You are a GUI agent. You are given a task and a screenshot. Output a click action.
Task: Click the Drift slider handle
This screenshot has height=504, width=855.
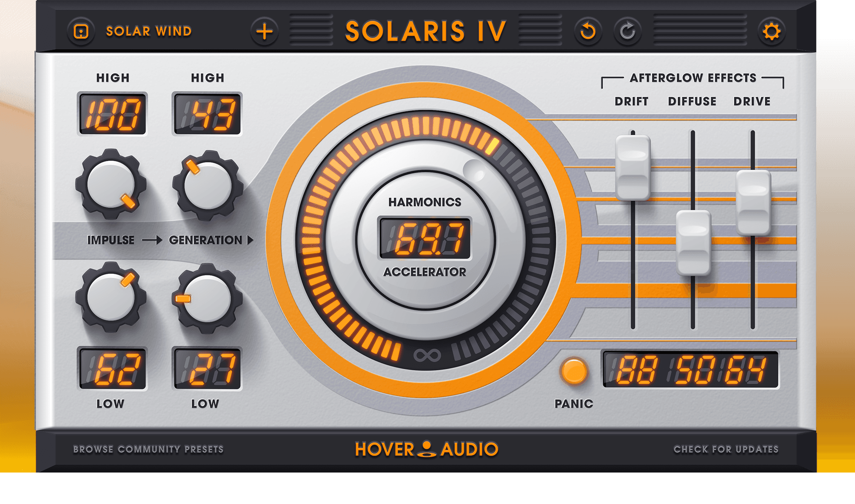633,168
